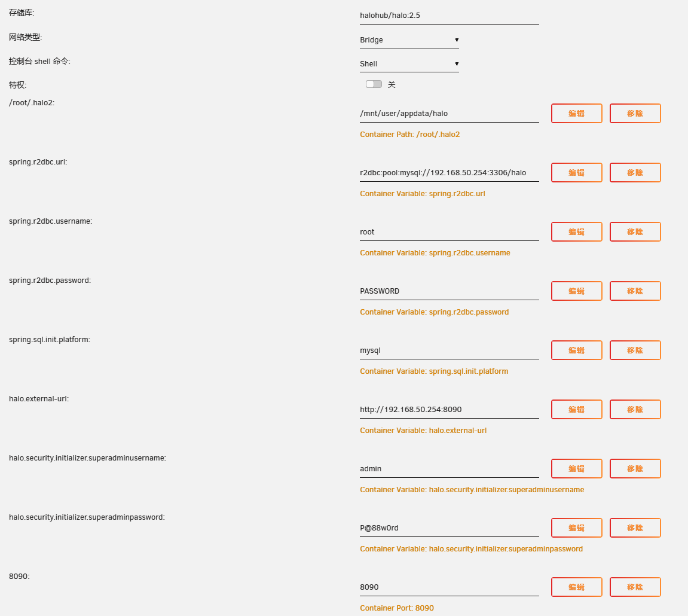Remove the spring.r2dbc.password variable
The height and width of the screenshot is (616, 688).
635,291
